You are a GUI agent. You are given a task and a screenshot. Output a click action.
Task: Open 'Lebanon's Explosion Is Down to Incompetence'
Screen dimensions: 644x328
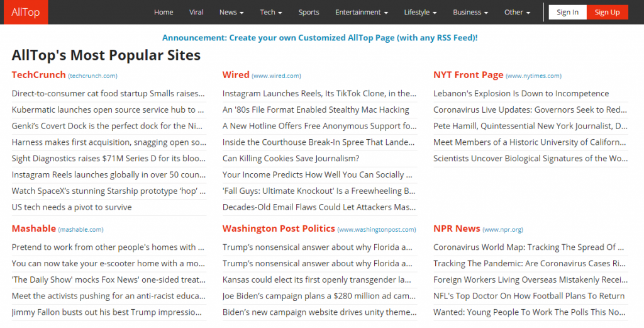521,94
